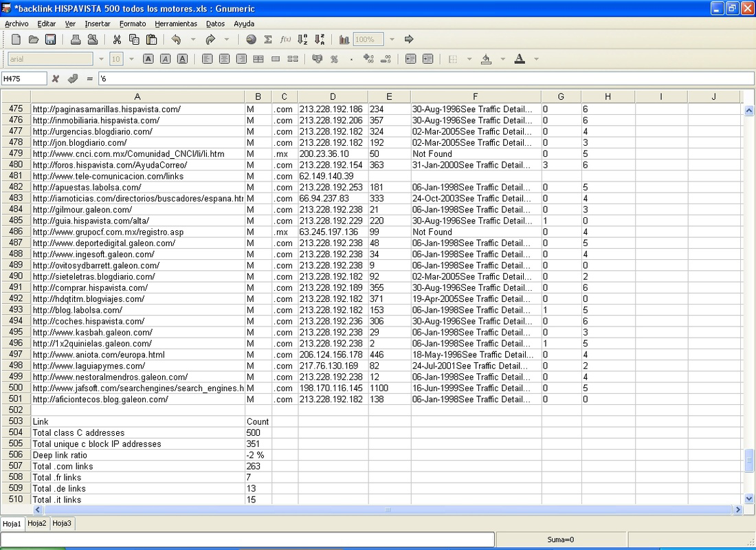Redo the last undone action
756x550 pixels.
point(210,40)
